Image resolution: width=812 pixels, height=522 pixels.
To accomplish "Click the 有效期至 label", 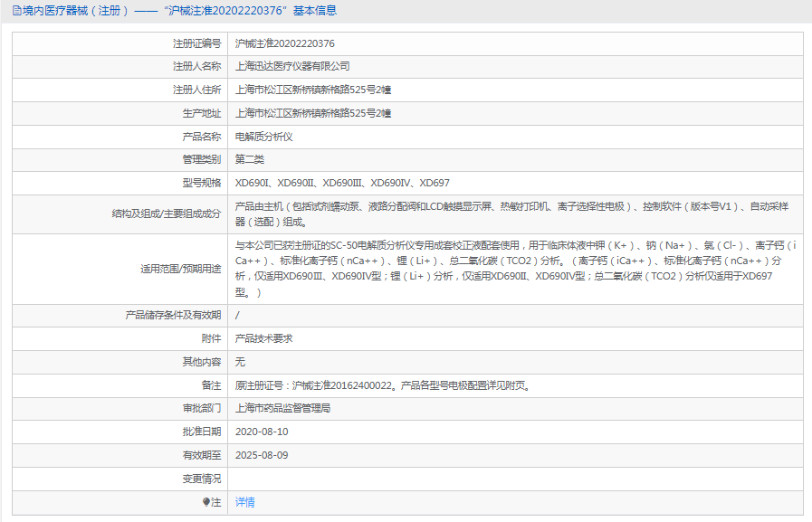I will pos(202,455).
